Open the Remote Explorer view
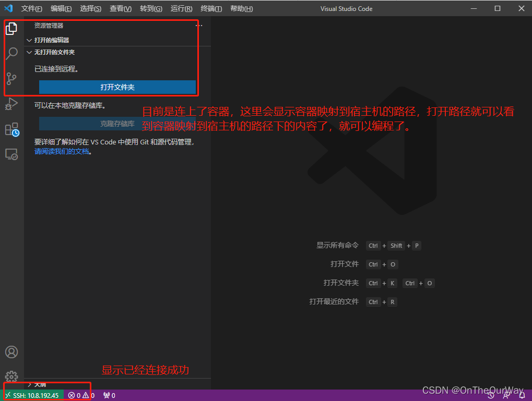The height and width of the screenshot is (401, 532). 11,154
